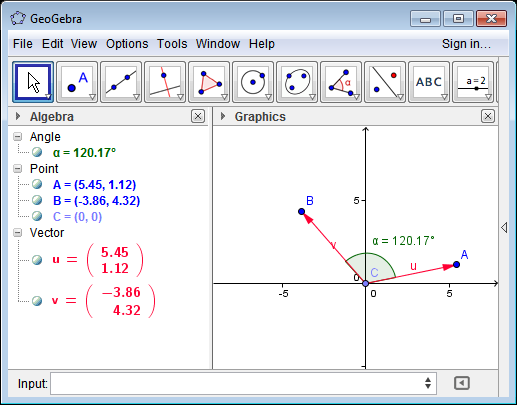
Task: Click origin point C in Graphics view
Action: (366, 283)
